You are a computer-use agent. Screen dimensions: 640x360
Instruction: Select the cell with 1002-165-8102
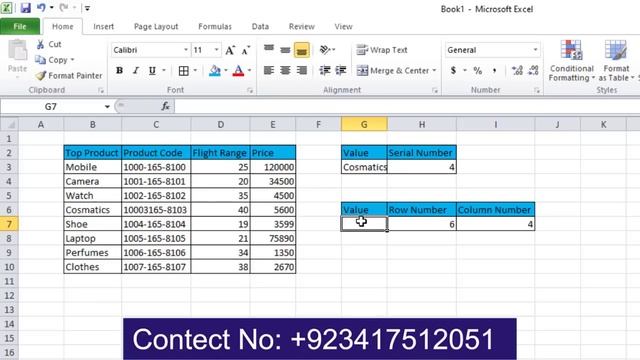(x=156, y=196)
